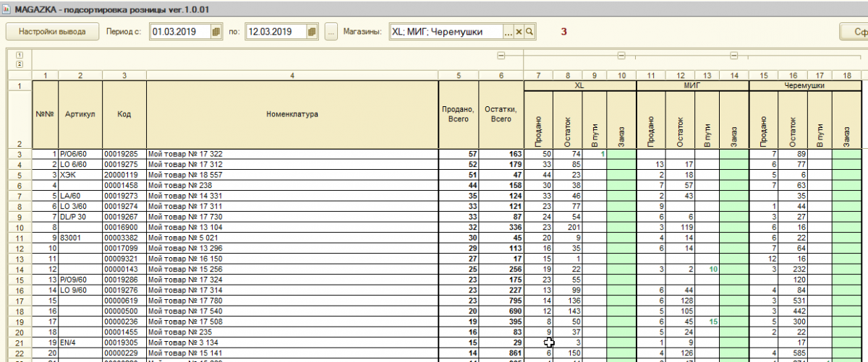Select total sold cell 57
The height and width of the screenshot is (362, 868).
tap(459, 154)
